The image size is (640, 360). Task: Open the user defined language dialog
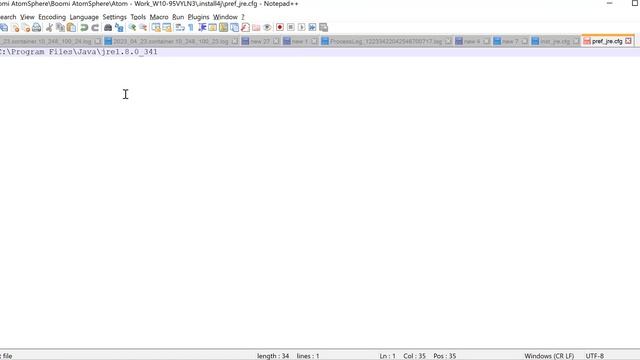[x=213, y=27]
